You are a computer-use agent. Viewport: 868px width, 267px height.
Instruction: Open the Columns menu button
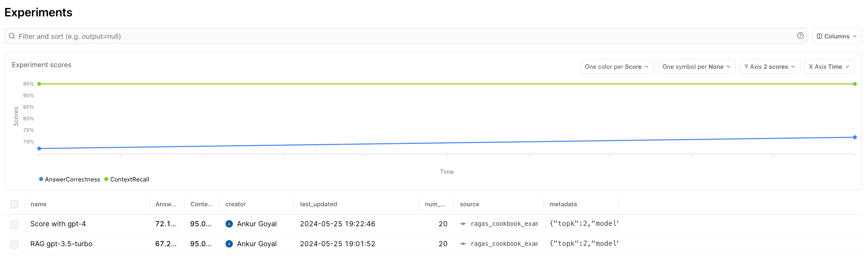coord(837,36)
